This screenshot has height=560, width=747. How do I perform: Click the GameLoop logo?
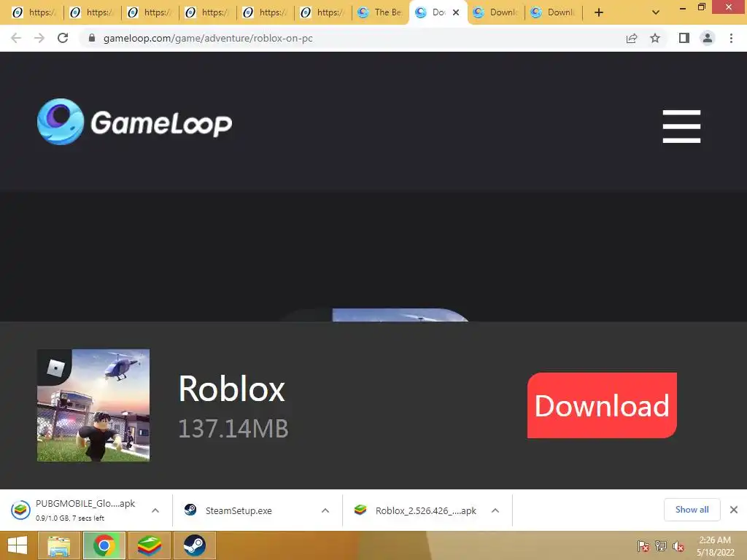134,122
